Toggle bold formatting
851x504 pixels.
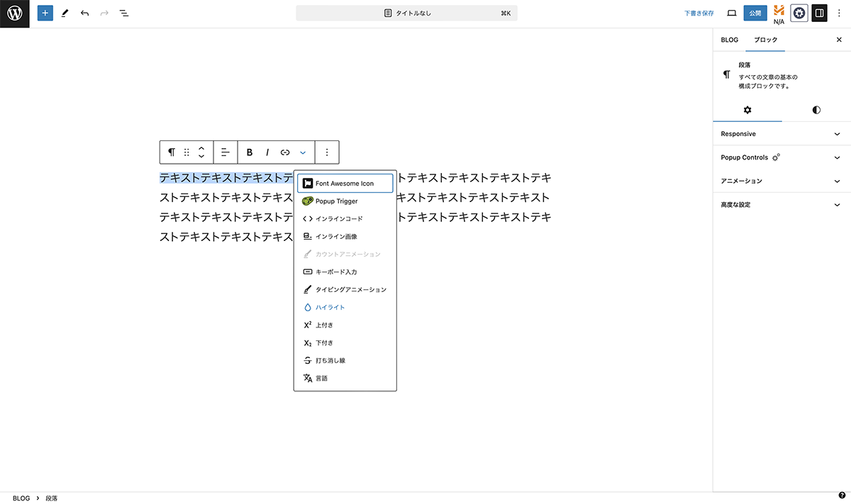point(250,152)
